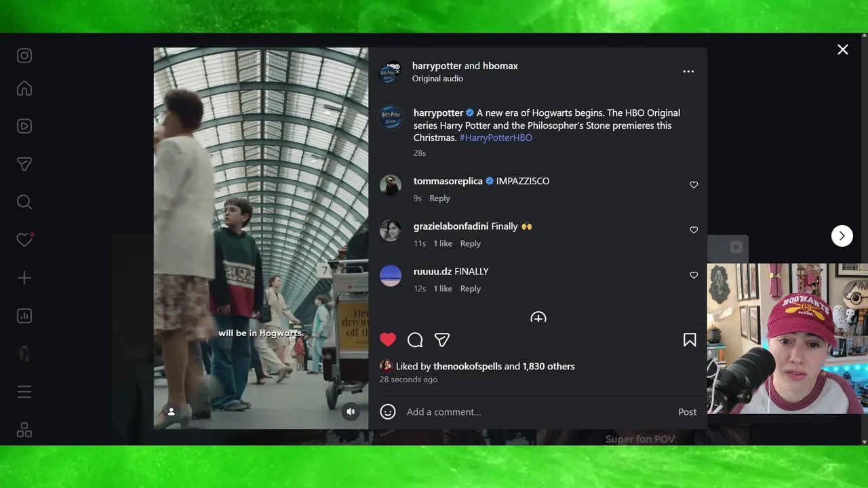Unlike the post with red heart
Image resolution: width=868 pixels, height=488 pixels.
tap(388, 340)
